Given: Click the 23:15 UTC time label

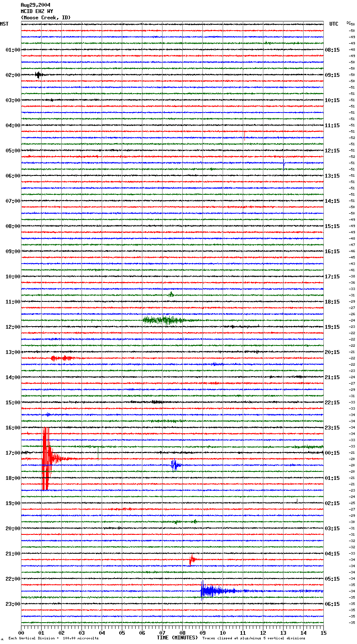Looking at the screenshot, I should pos(332,428).
